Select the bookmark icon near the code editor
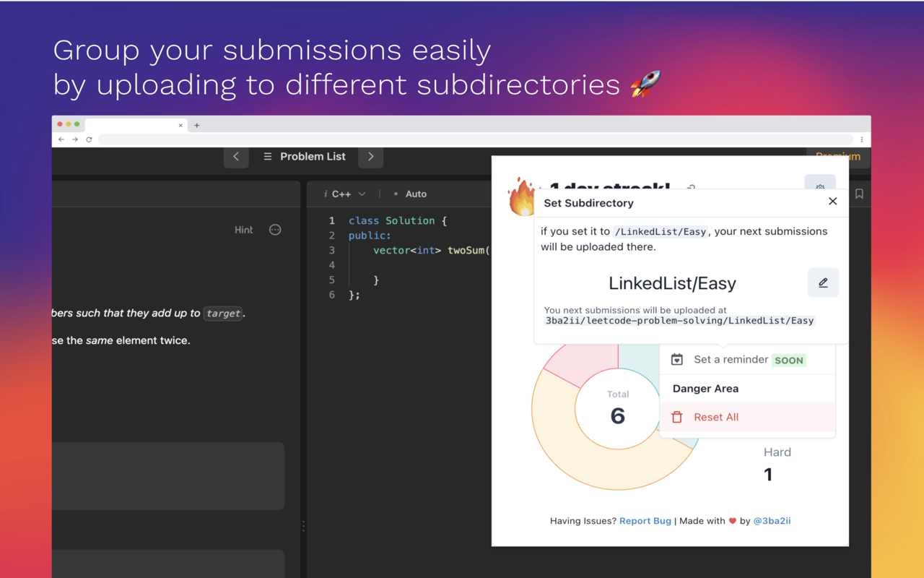The image size is (924, 578). click(859, 194)
